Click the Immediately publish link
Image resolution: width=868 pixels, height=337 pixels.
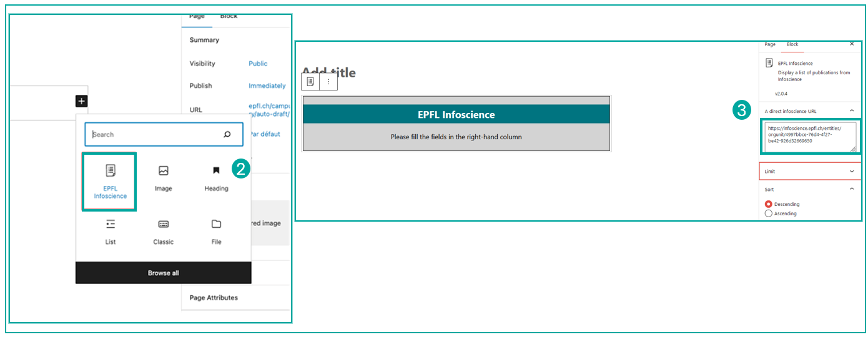tap(267, 86)
